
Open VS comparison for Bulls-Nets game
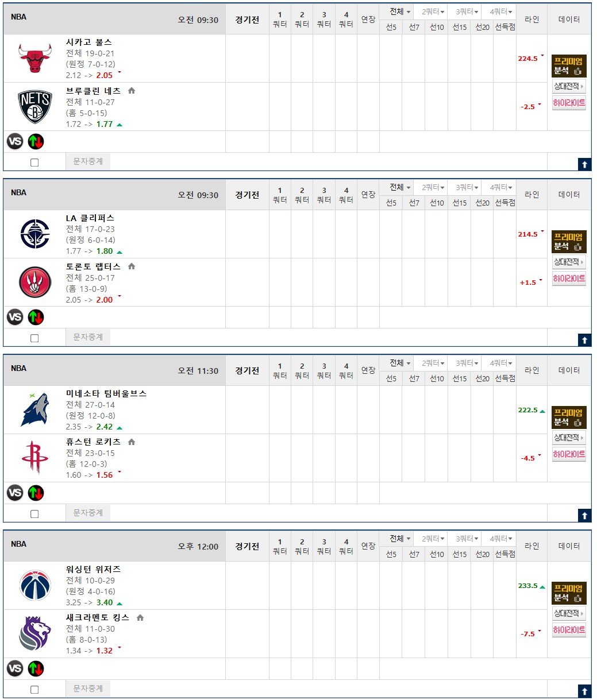[16, 141]
